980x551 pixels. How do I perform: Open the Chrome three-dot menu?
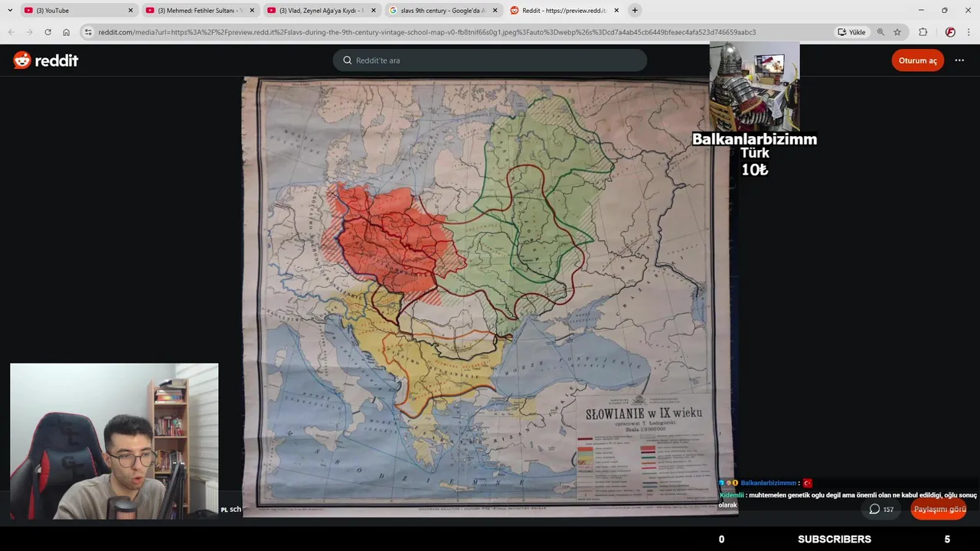click(969, 32)
